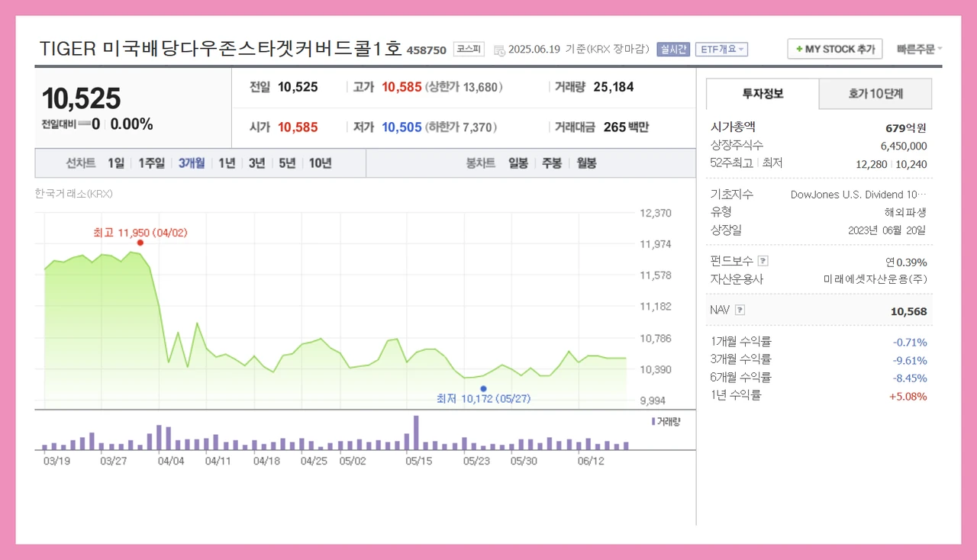This screenshot has height=560, width=977.
Task: Show the 일봉 daily candle chart
Action: pos(518,163)
